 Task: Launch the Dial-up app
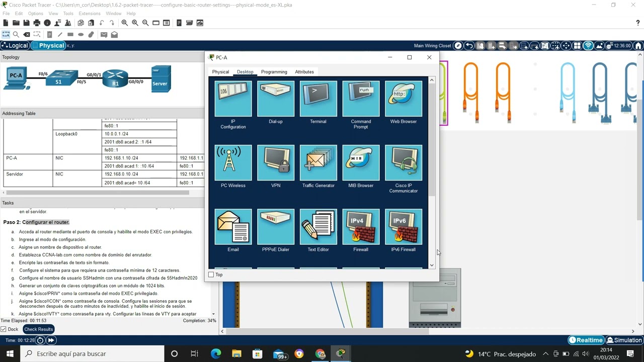276,99
